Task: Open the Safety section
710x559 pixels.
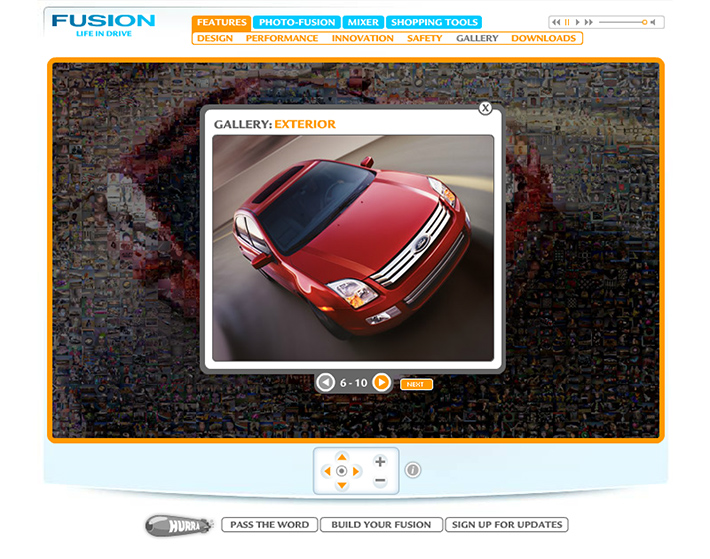Action: click(424, 38)
